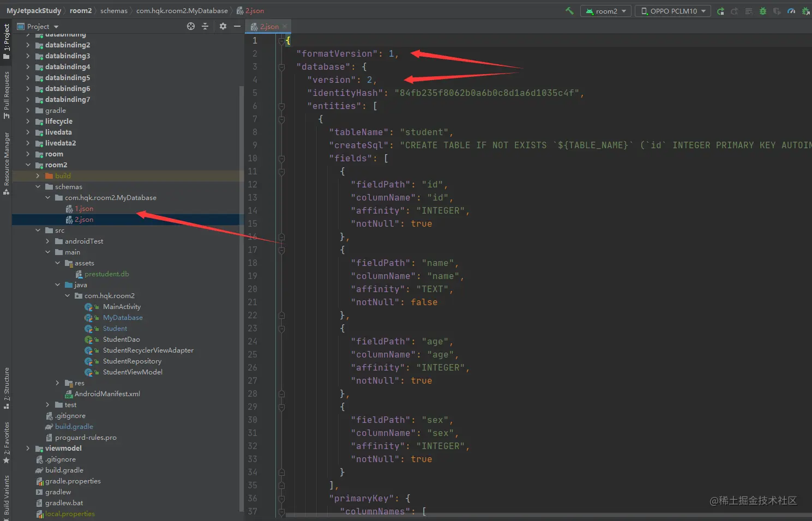Click the Make Project hammer icon
812x521 pixels.
click(570, 11)
